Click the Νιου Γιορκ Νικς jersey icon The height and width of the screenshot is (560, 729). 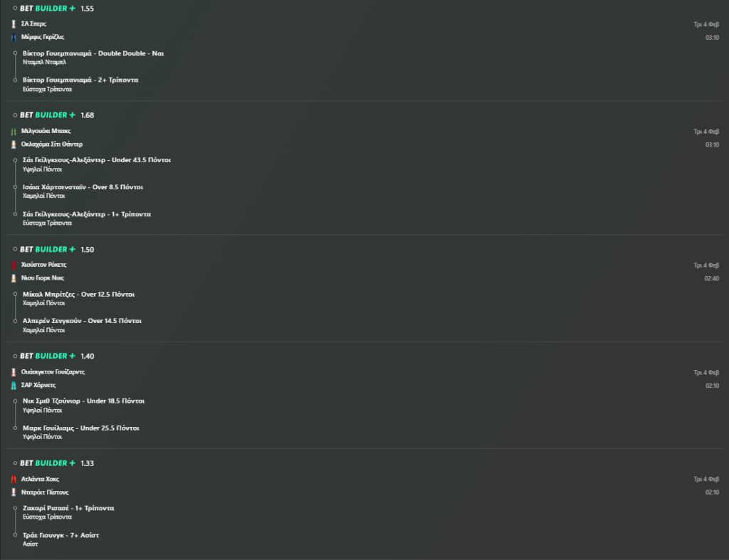pyautogui.click(x=14, y=278)
